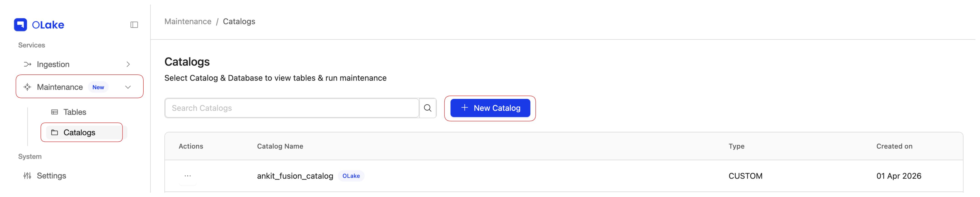Collapse the sidebar using the panel icon
Image resolution: width=980 pixels, height=197 pixels.
click(134, 25)
